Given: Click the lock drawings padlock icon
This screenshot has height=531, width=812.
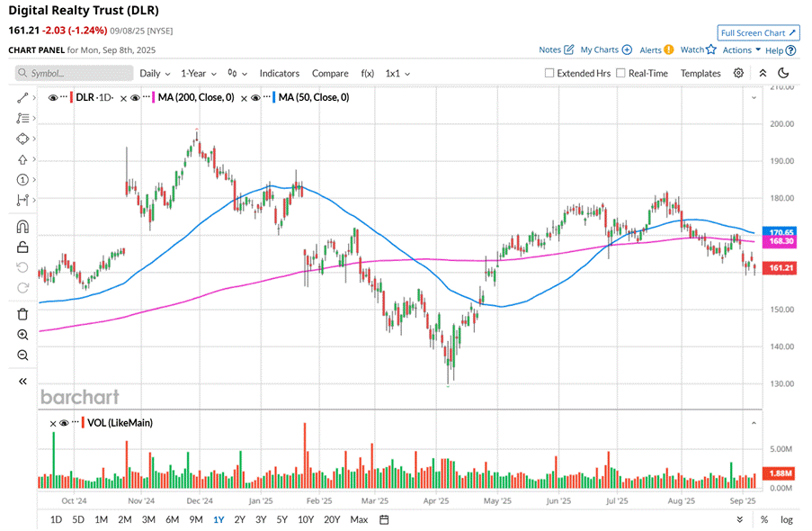Looking at the screenshot, I should 22,247.
